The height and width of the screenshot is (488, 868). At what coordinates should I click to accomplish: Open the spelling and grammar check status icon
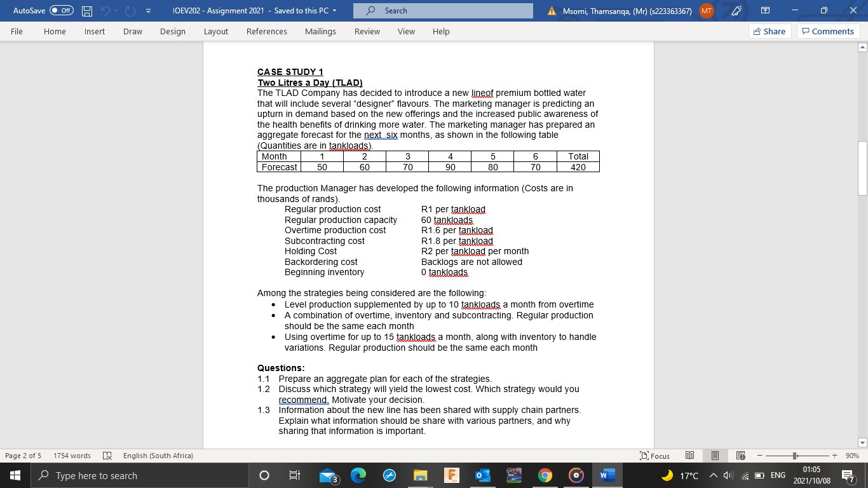pos(107,456)
